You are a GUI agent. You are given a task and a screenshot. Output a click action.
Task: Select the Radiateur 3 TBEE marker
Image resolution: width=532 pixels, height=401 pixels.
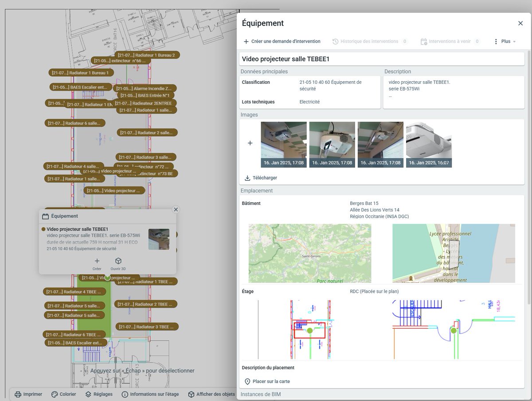point(147,327)
